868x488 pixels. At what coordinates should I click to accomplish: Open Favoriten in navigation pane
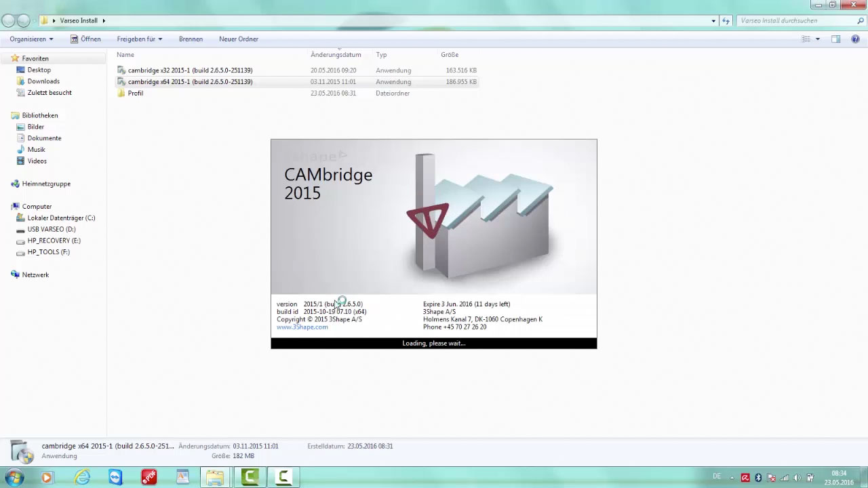coord(35,59)
